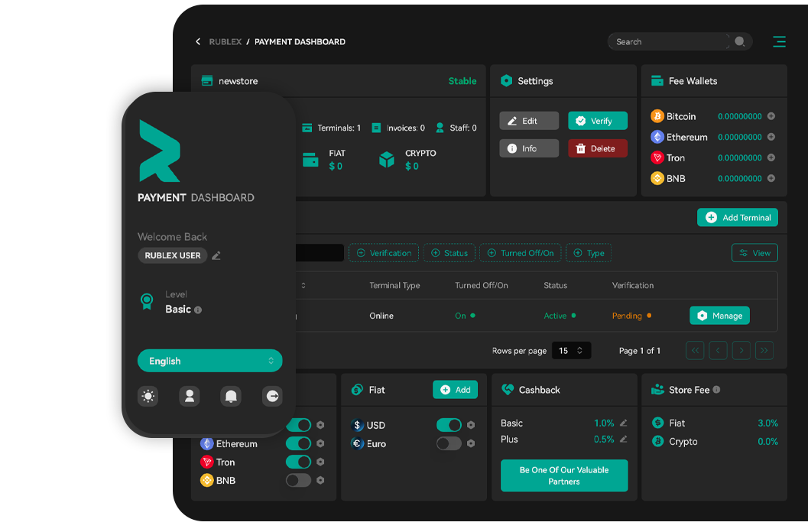The width and height of the screenshot is (808, 532).
Task: Edit the Basic cashback percentage
Action: coord(624,423)
